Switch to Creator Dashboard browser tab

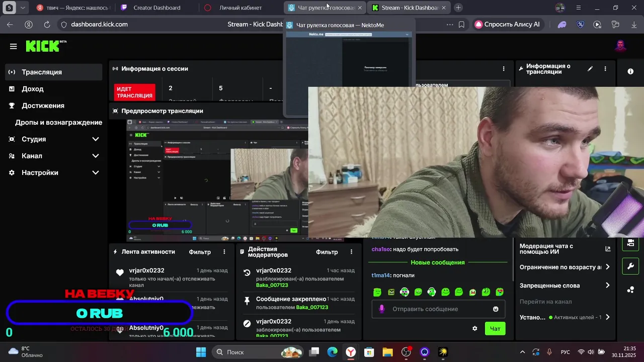pos(157,8)
